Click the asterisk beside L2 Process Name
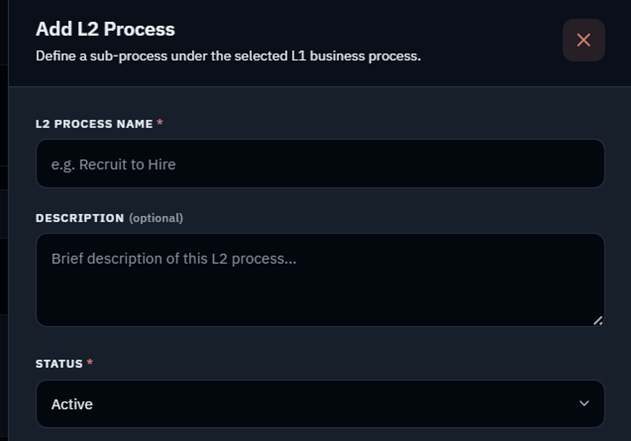631x441 pixels. pyautogui.click(x=160, y=122)
